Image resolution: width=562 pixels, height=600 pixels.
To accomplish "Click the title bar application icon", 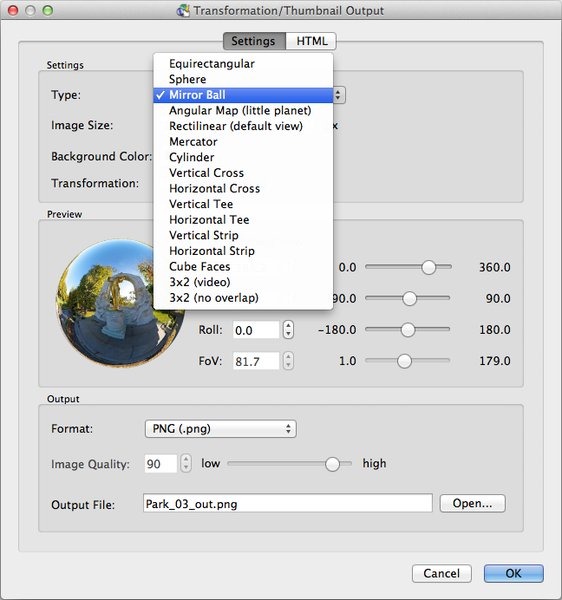I will pos(183,11).
